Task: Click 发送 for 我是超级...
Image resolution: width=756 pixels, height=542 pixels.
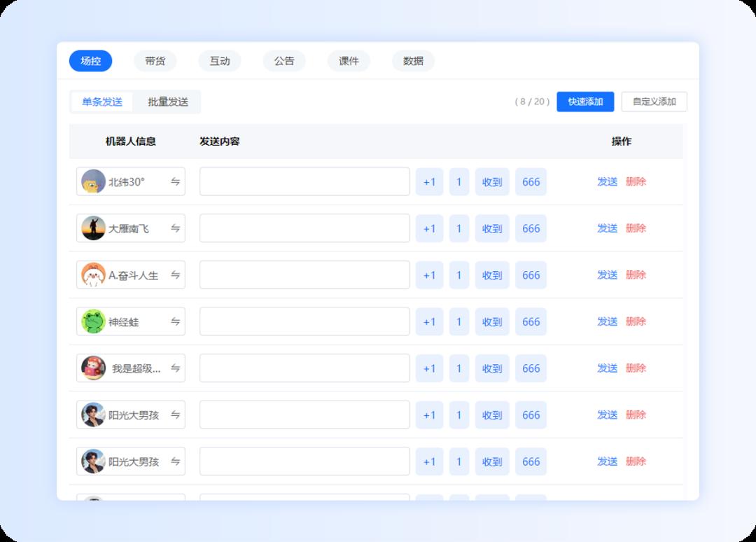Action: pyautogui.click(x=608, y=368)
